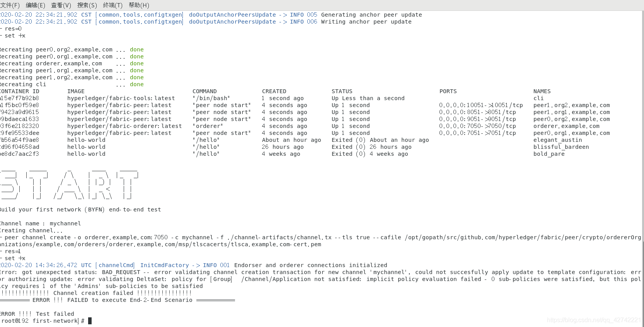Click 'Exited (0) 4 weeks ago' status

click(x=370, y=154)
